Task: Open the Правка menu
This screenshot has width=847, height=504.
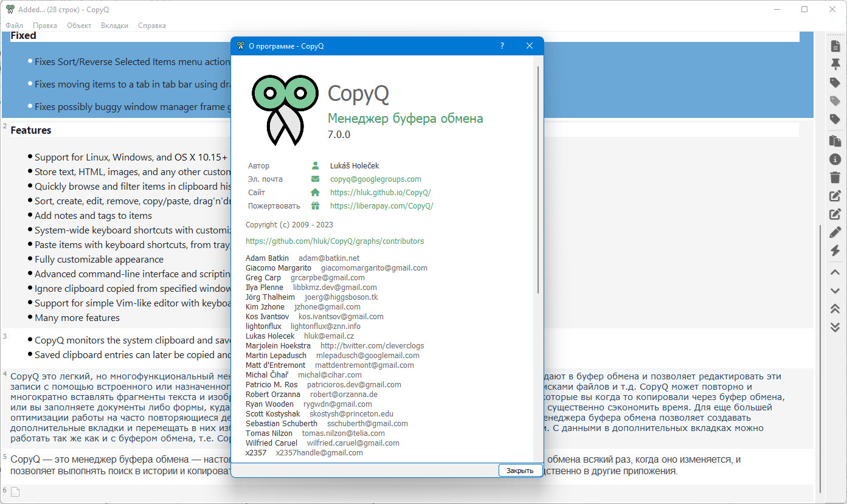Action: [45, 26]
